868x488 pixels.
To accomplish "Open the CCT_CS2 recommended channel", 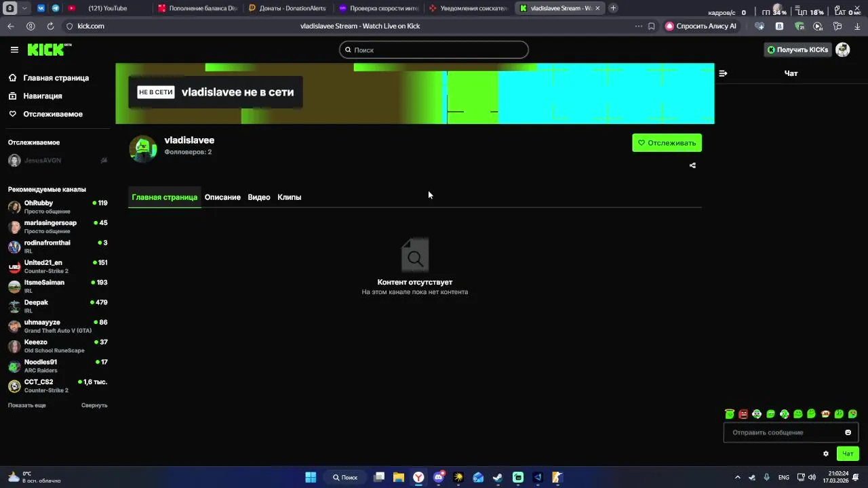I will pos(58,386).
